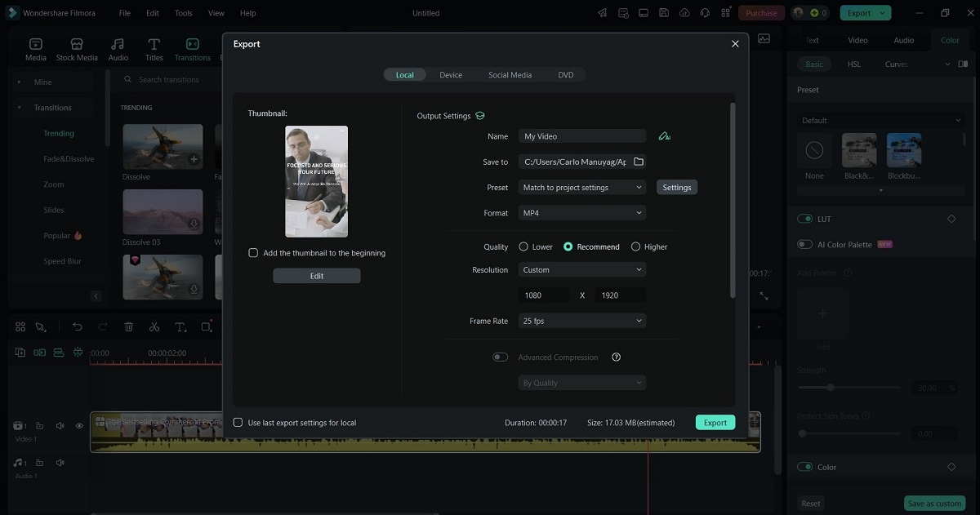Click the Name input field My Video
Screen dimensions: 980x515
pos(582,136)
